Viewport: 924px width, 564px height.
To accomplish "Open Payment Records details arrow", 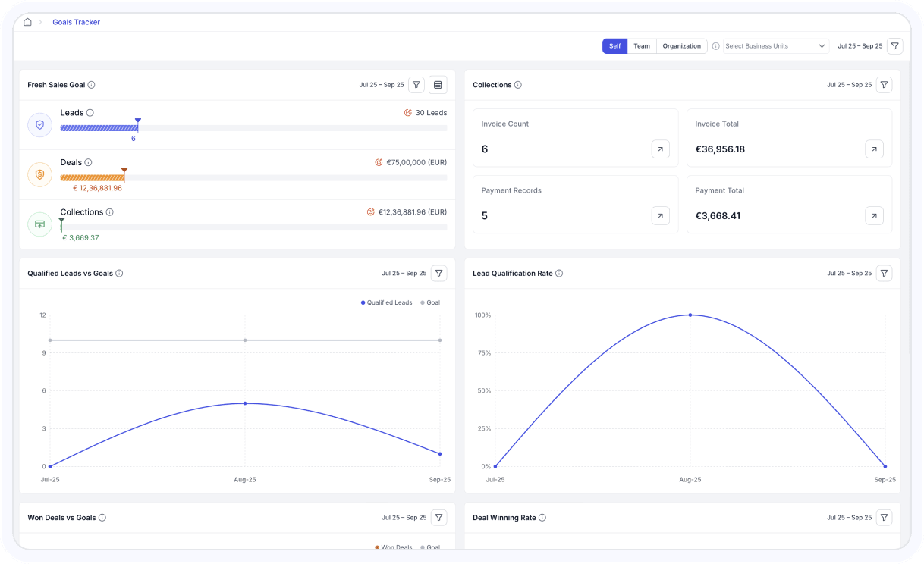I will click(660, 216).
